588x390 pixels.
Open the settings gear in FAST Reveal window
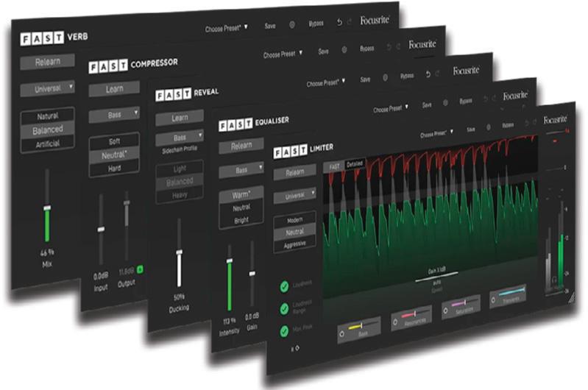(385, 77)
